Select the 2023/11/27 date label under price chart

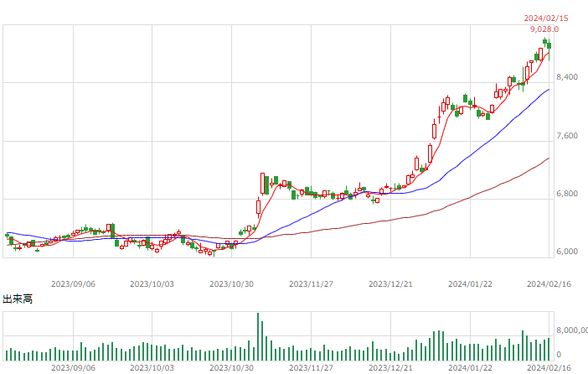pos(311,284)
